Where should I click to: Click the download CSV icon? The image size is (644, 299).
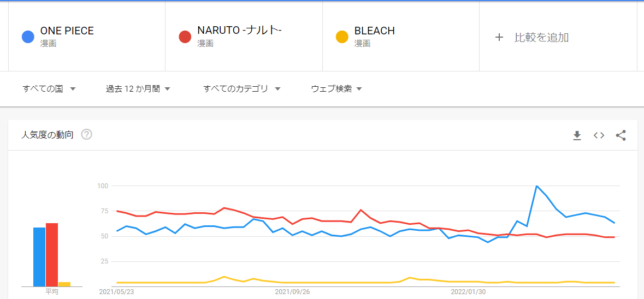577,135
